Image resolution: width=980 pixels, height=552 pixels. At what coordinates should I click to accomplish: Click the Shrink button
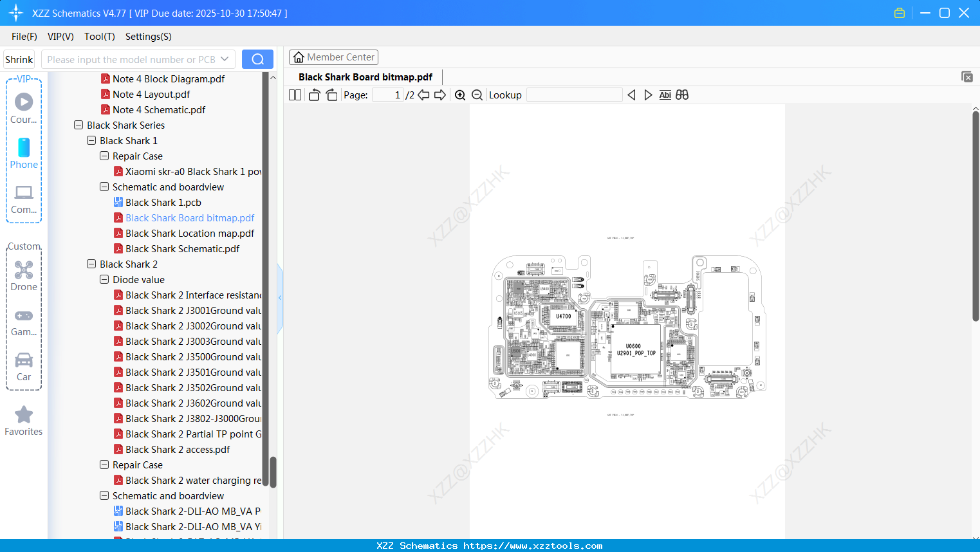pos(19,59)
